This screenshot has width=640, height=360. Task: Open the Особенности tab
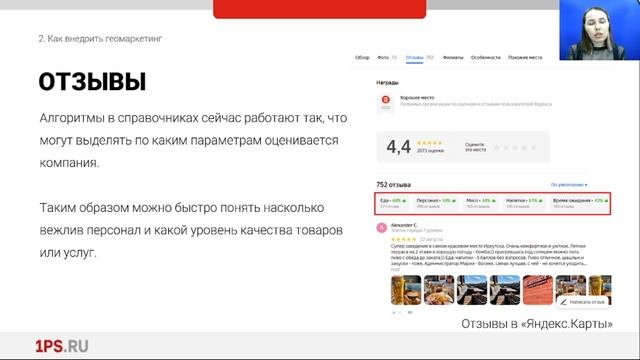486,58
